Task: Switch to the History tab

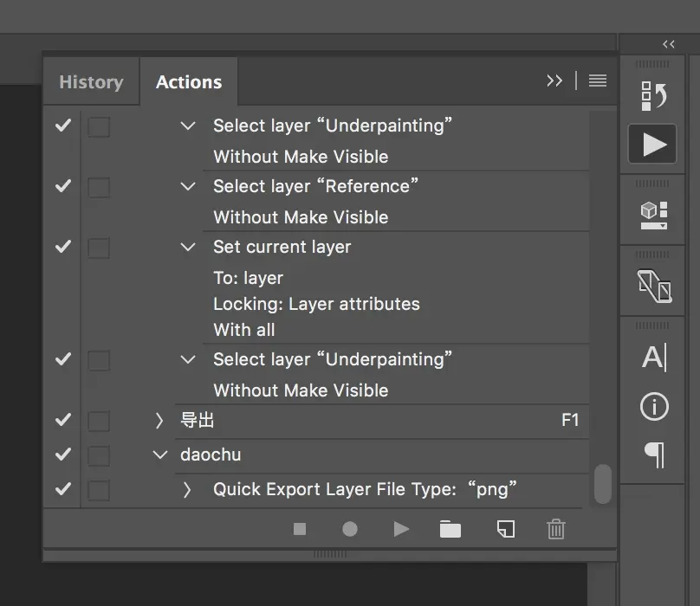Action: pos(91,82)
